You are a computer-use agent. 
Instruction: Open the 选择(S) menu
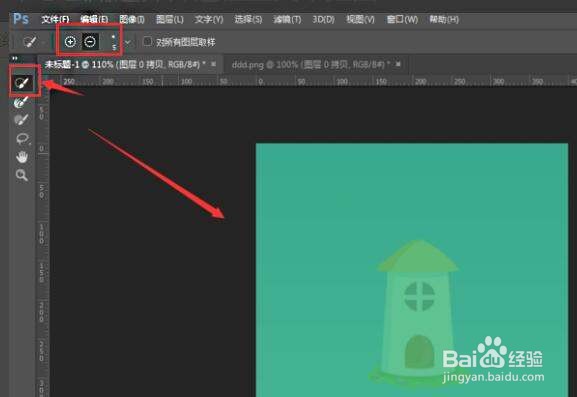(x=248, y=19)
